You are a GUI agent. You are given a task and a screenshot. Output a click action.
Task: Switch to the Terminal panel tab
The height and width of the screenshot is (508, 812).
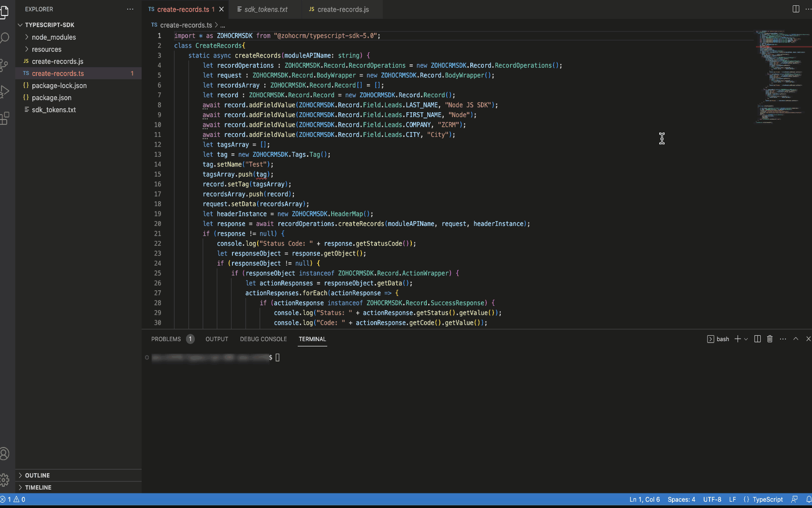tap(312, 339)
